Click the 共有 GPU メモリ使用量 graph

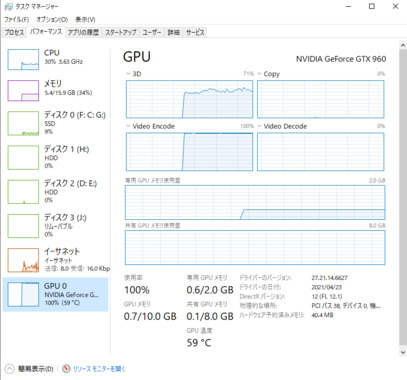point(255,248)
